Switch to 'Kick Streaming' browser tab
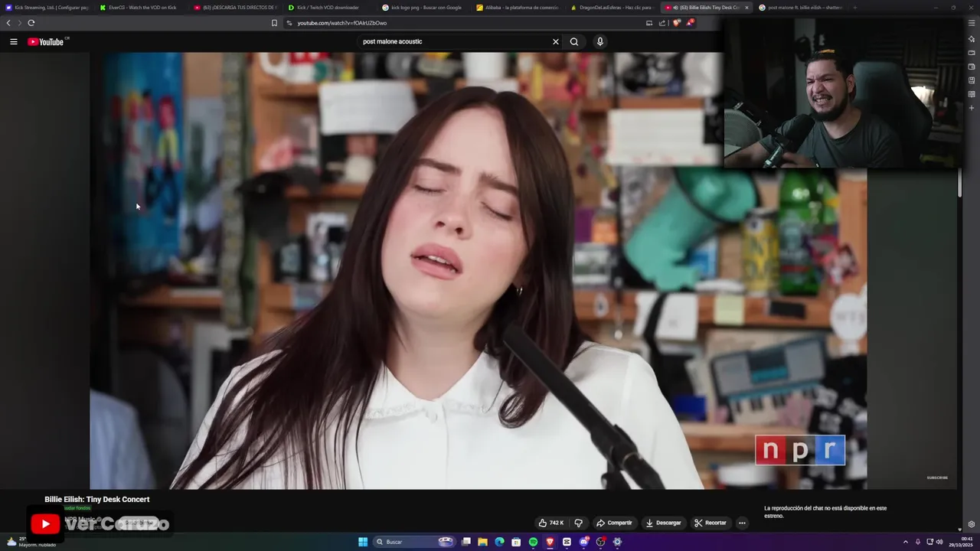 click(47, 8)
